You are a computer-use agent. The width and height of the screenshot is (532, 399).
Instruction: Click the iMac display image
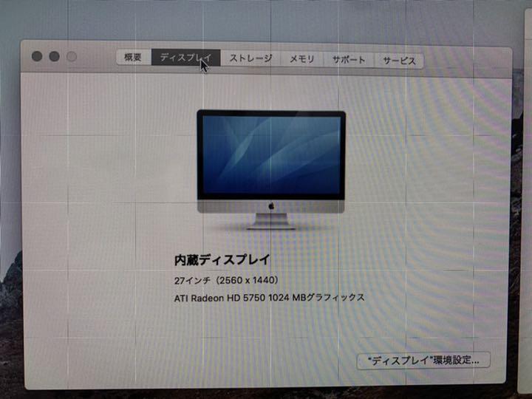270,170
